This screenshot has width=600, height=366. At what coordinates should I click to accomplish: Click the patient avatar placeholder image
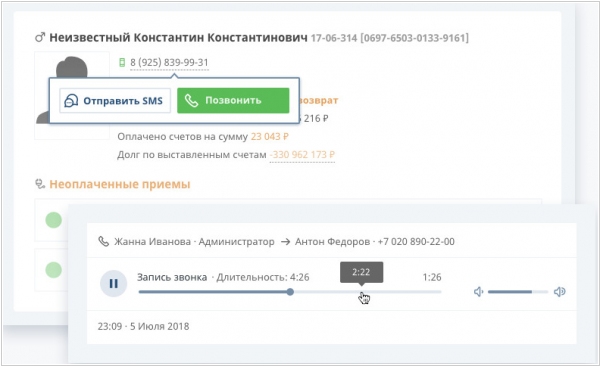click(72, 95)
